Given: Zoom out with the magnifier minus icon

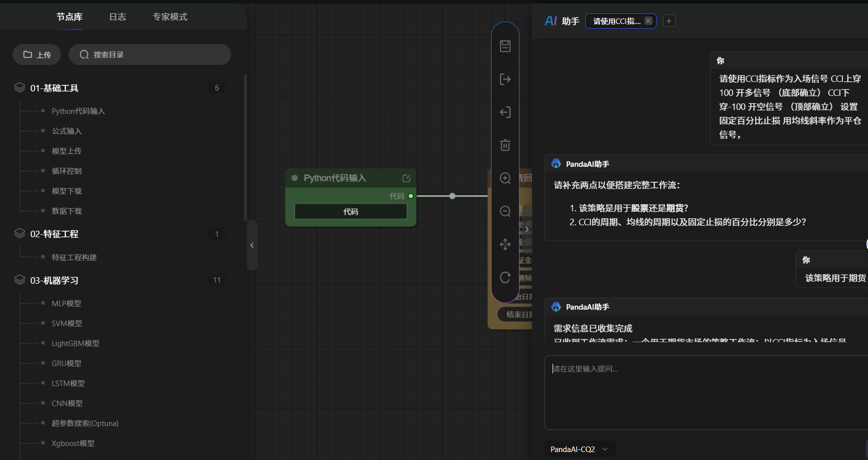Looking at the screenshot, I should click(x=505, y=211).
